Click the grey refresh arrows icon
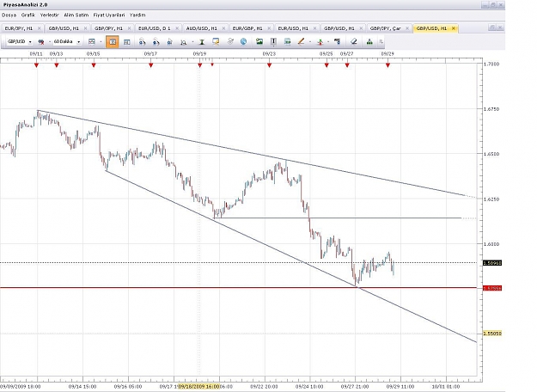Viewport: 537px width, 392px height. (x=230, y=42)
